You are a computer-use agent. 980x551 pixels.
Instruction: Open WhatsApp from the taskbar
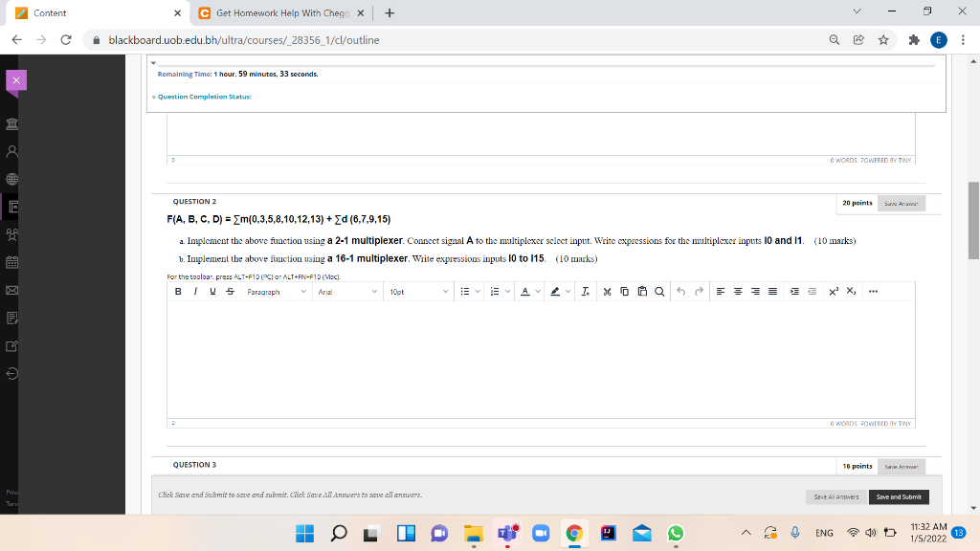(x=676, y=533)
